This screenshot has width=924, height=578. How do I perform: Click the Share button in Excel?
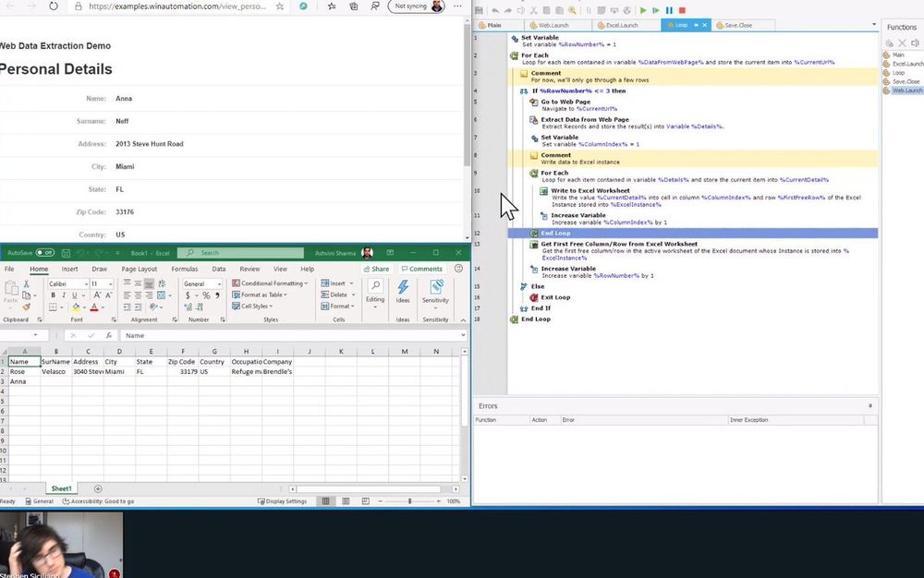(376, 269)
